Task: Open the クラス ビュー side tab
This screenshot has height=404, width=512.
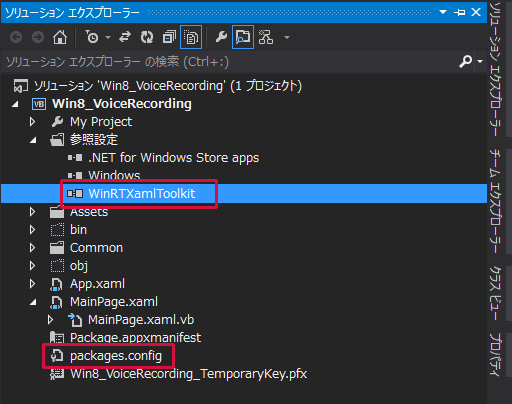Action: pos(495,293)
